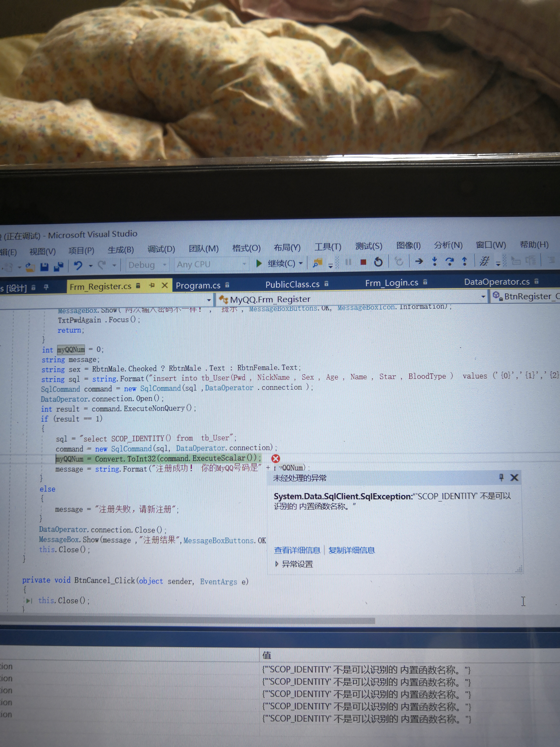Click the MyQQ.Frm_Register class icon
The image size is (560, 747).
click(x=223, y=299)
